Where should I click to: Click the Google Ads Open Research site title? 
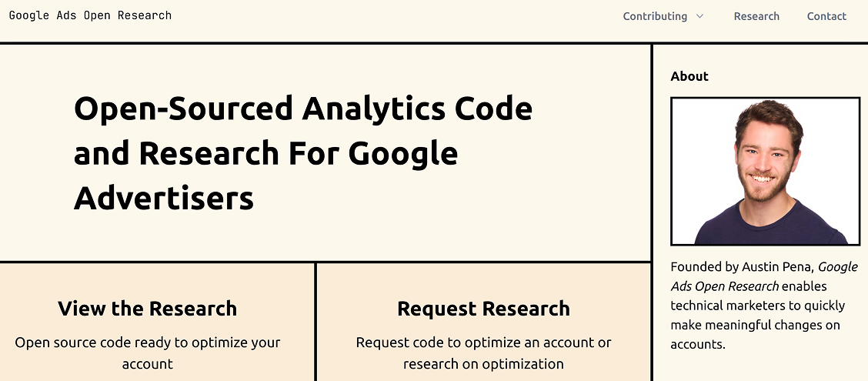[90, 15]
